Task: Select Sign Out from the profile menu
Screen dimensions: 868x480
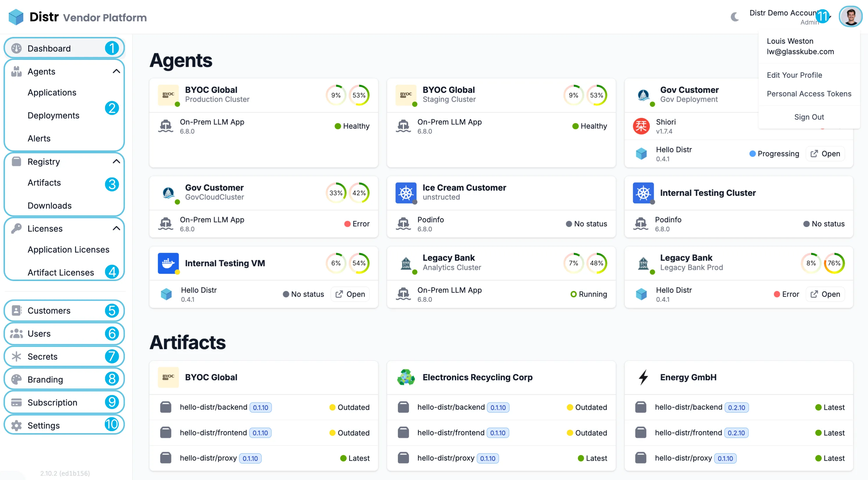Action: (809, 117)
